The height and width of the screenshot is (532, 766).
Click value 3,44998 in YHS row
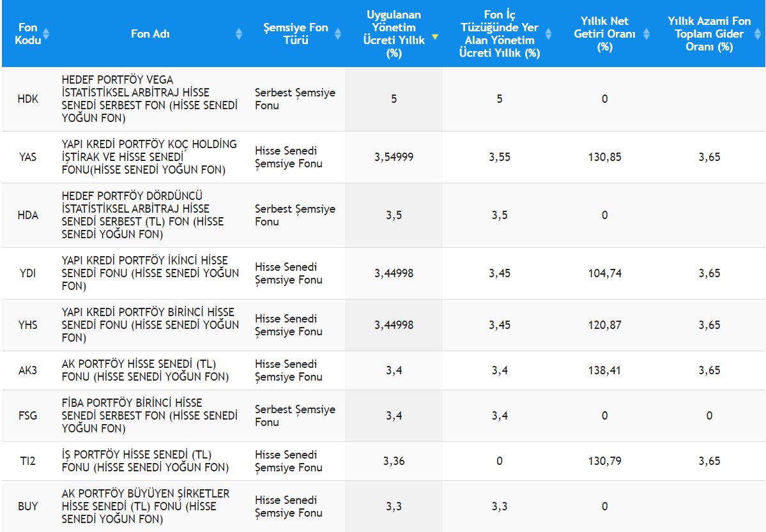[x=394, y=325]
